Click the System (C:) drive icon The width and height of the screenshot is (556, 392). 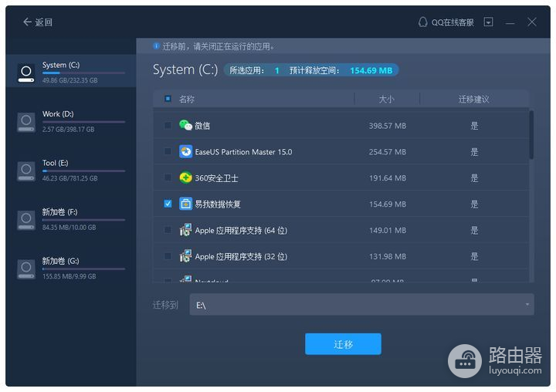[27, 73]
